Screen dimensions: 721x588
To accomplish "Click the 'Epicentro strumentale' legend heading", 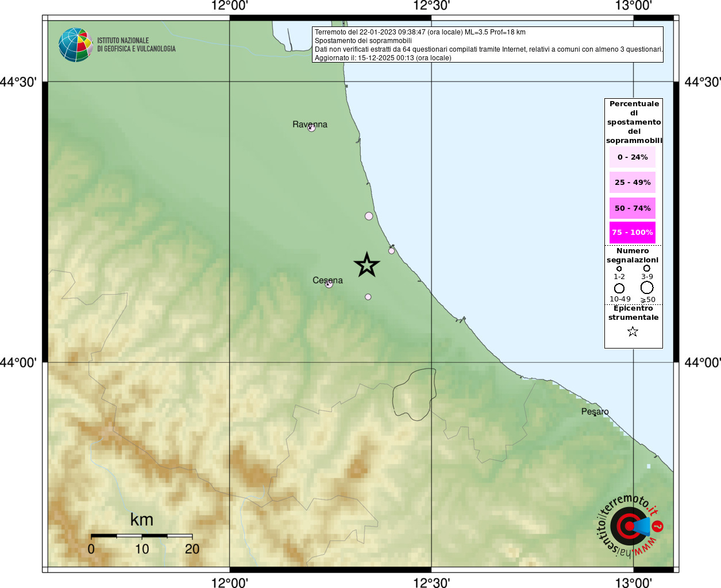I will click(x=634, y=312).
